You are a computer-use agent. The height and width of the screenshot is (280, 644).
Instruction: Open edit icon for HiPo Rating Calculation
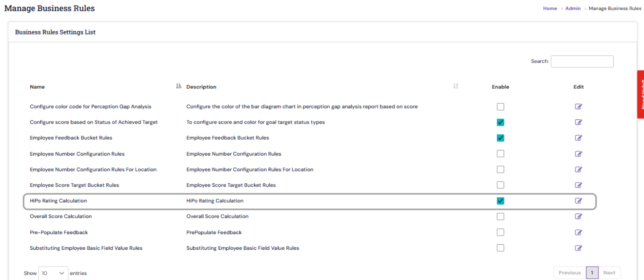point(578,201)
